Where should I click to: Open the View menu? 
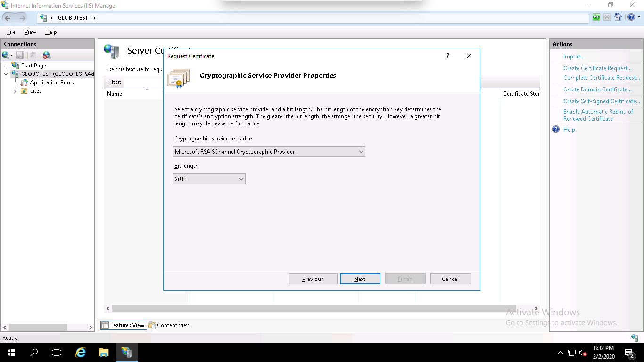(30, 32)
